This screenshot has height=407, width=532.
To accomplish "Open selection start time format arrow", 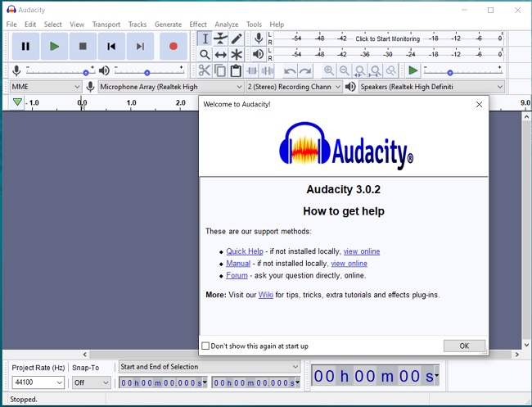I will (205, 382).
